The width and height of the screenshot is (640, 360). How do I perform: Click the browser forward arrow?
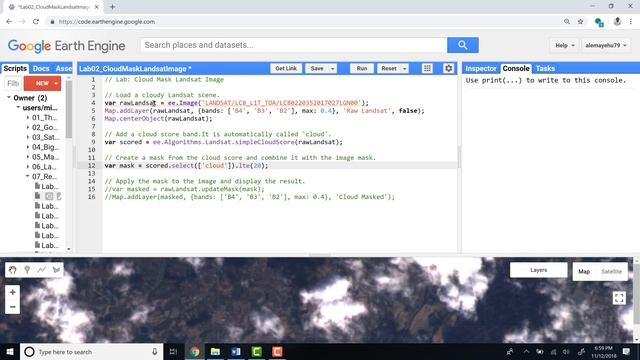tap(22, 22)
